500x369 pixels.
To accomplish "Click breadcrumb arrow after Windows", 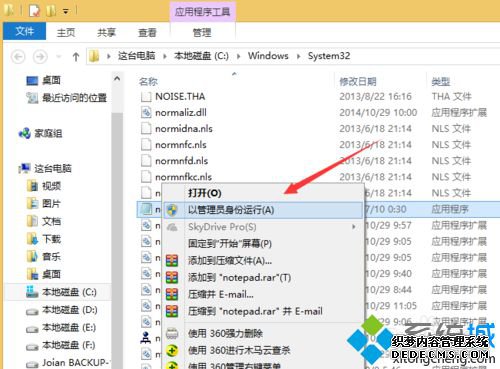I will (x=298, y=56).
